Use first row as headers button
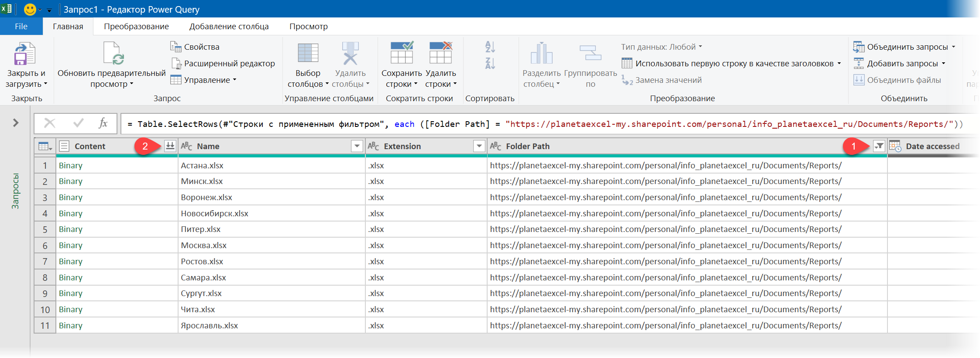The image size is (980, 358). point(731,64)
